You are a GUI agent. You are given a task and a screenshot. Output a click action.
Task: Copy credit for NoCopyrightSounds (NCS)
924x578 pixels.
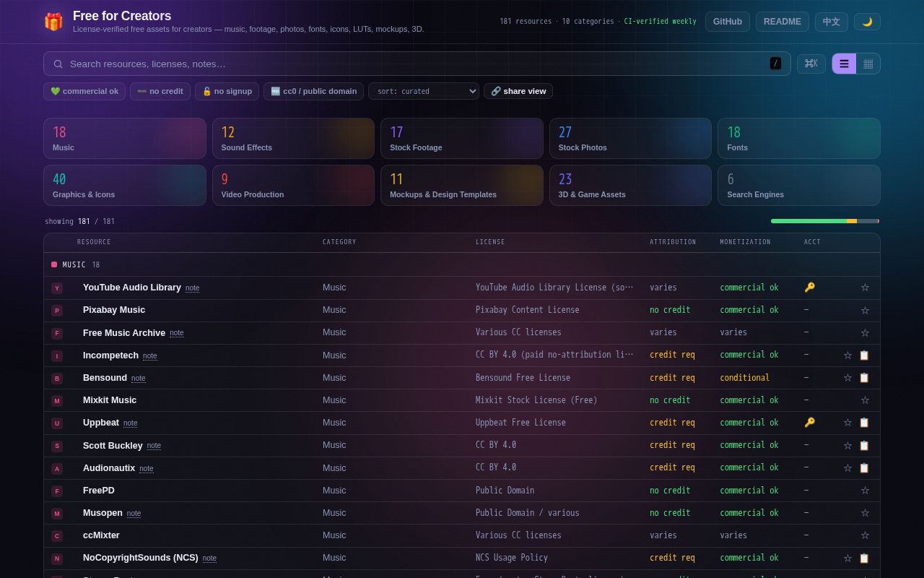pos(864,558)
